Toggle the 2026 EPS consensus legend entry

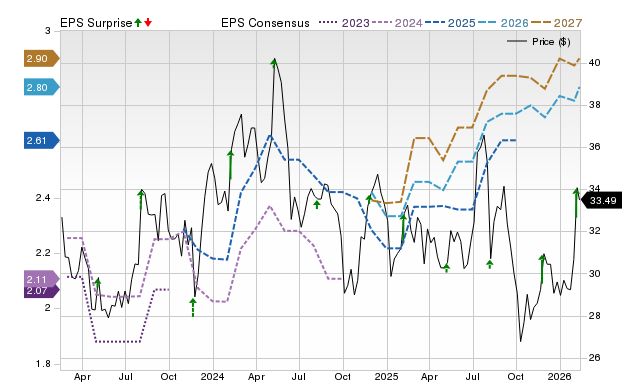503,23
